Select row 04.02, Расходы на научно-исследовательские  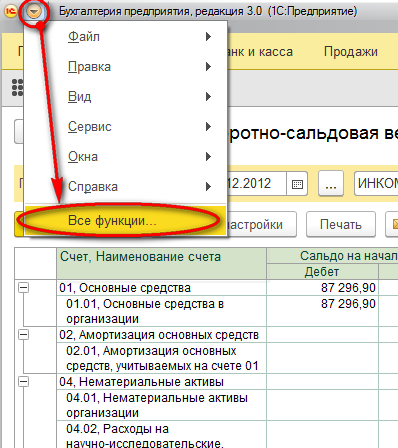[x=162, y=435]
